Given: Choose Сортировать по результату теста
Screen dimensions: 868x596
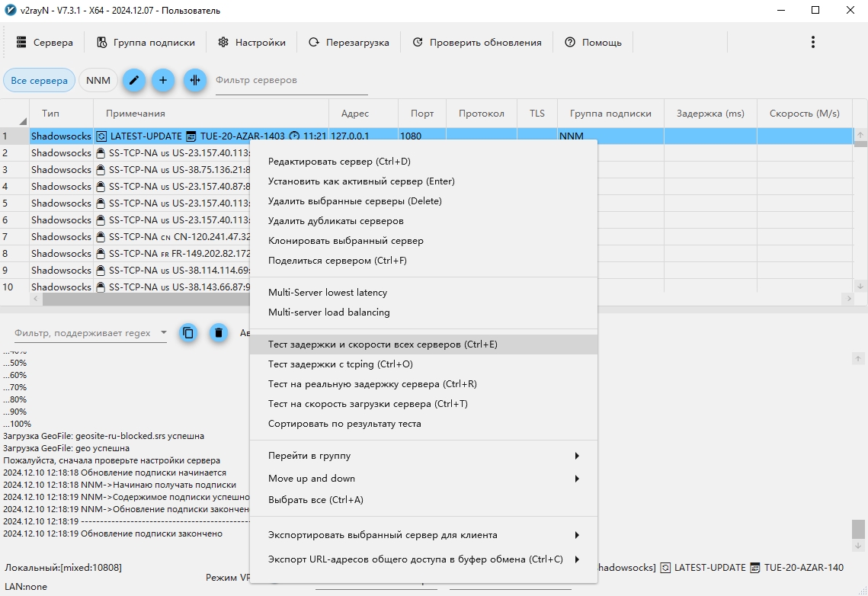Looking at the screenshot, I should tap(424, 424).
